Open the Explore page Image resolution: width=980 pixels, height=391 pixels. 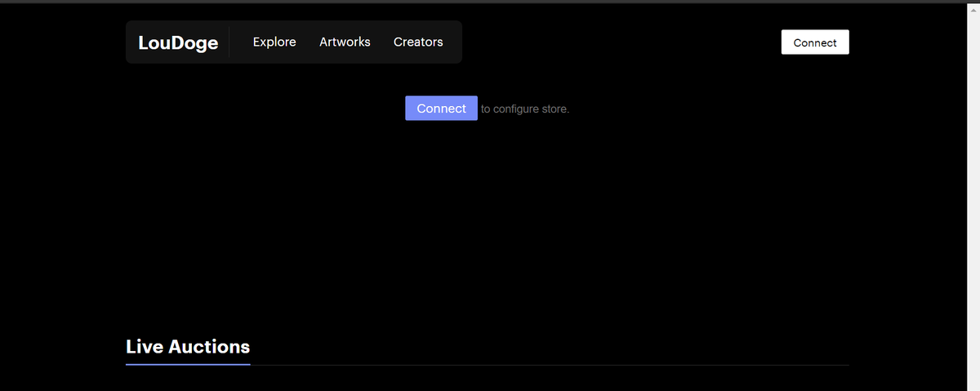click(x=274, y=42)
